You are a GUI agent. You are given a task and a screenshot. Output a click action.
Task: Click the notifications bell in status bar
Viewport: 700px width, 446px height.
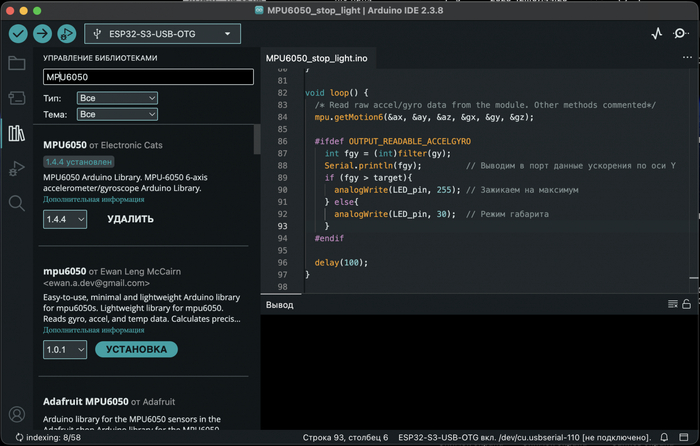664,437
